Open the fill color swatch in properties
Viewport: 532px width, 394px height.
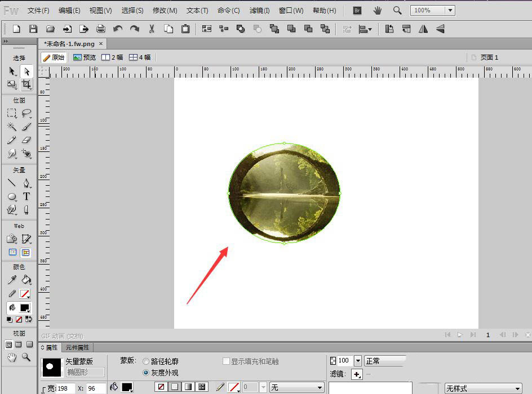point(127,387)
